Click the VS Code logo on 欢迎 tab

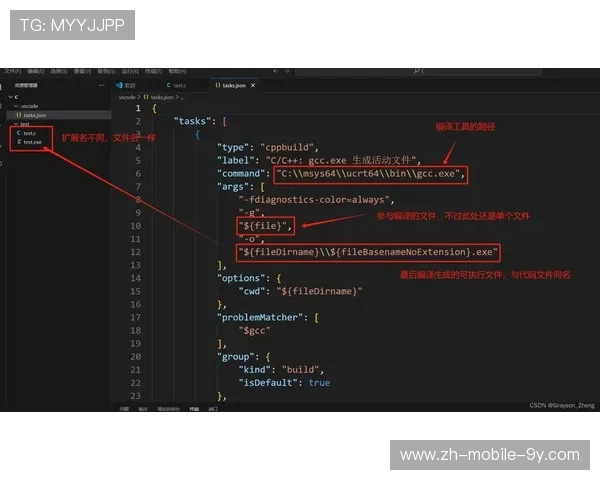(x=118, y=86)
